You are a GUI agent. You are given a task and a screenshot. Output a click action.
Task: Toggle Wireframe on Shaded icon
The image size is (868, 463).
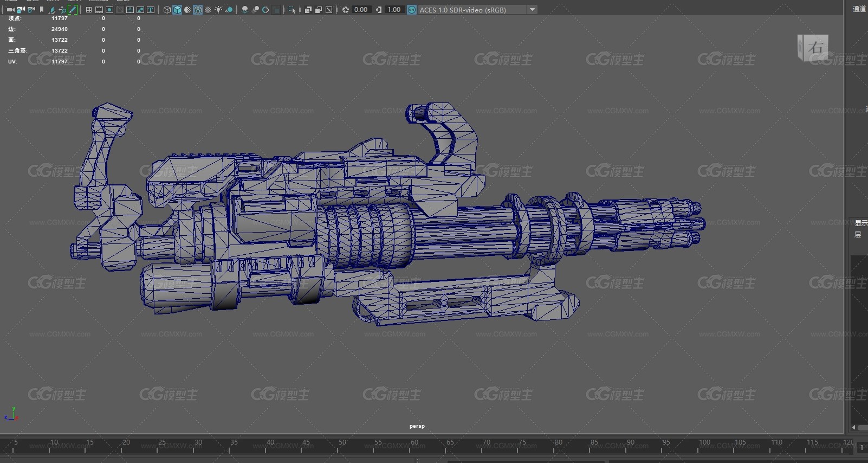(198, 10)
